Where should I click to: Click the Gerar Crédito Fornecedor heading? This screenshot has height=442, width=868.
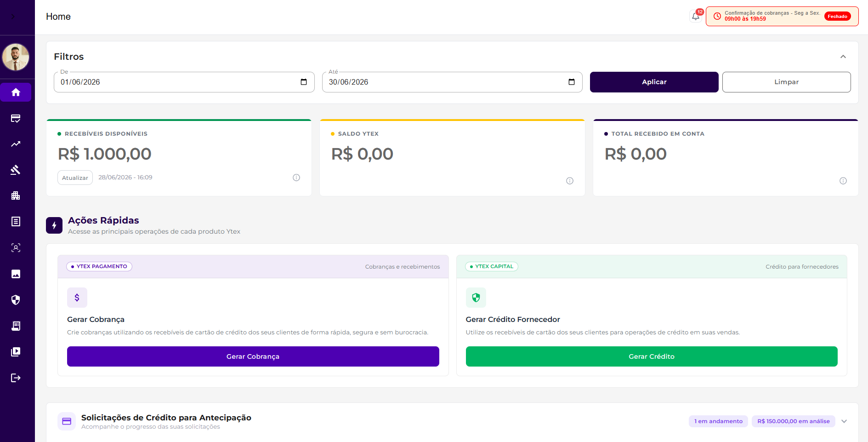coord(513,320)
